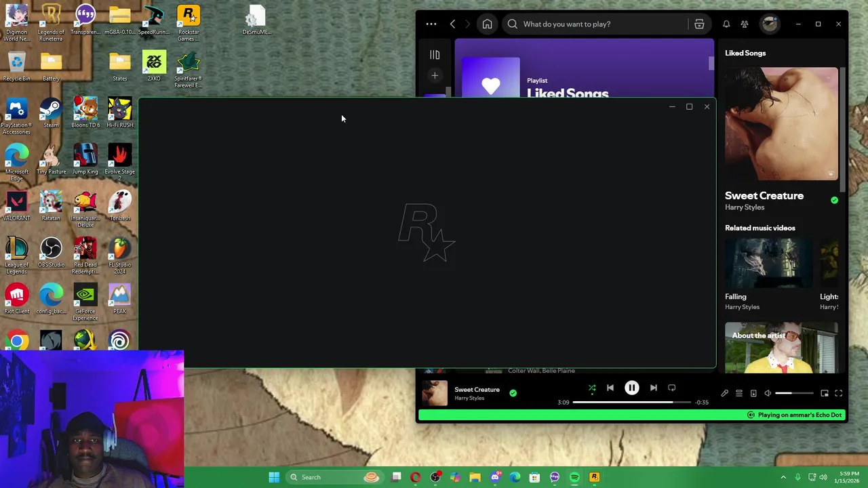Open Bloons TD 6 desktop icon
Image resolution: width=868 pixels, height=488 pixels.
coord(85,113)
